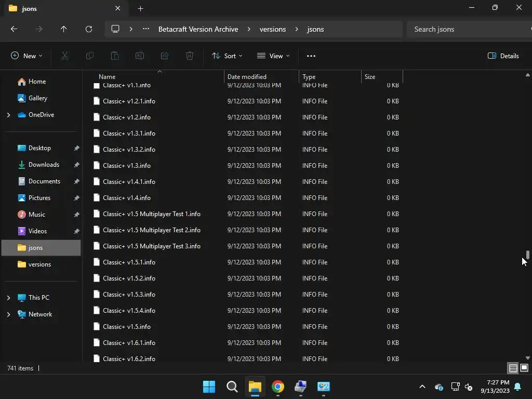532x399 pixels.
Task: Click the muted volume tray icon
Action: [469, 387]
